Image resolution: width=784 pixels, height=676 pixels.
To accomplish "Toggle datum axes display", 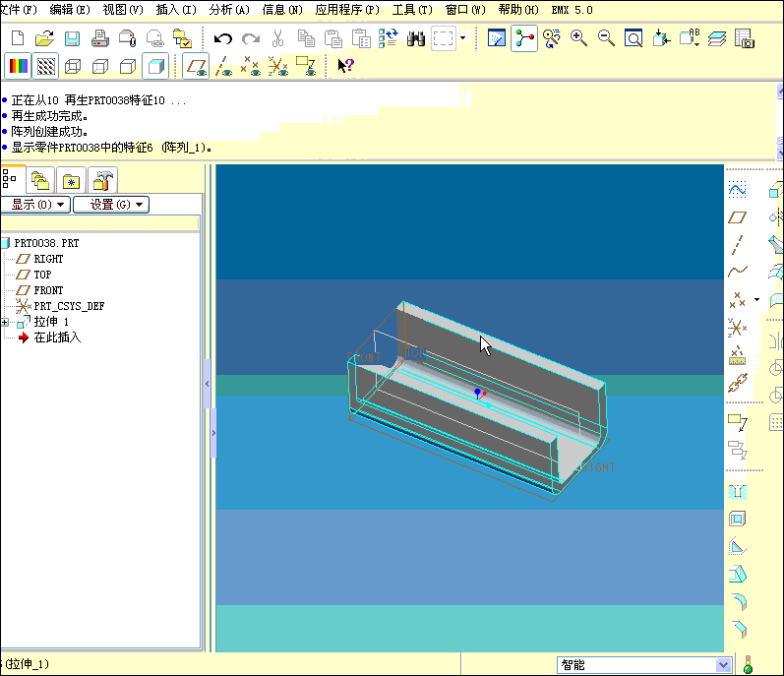I will pyautogui.click(x=224, y=66).
